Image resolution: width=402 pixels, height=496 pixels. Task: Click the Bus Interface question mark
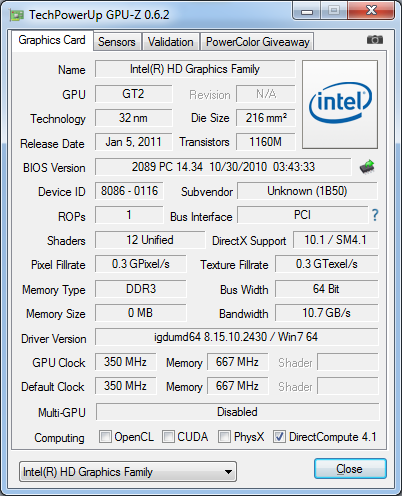[x=375, y=215]
